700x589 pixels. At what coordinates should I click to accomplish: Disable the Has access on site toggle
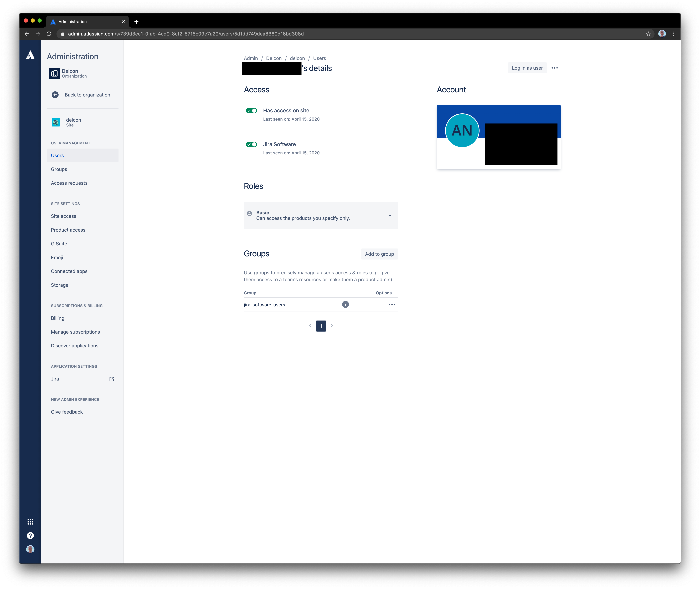click(x=251, y=110)
